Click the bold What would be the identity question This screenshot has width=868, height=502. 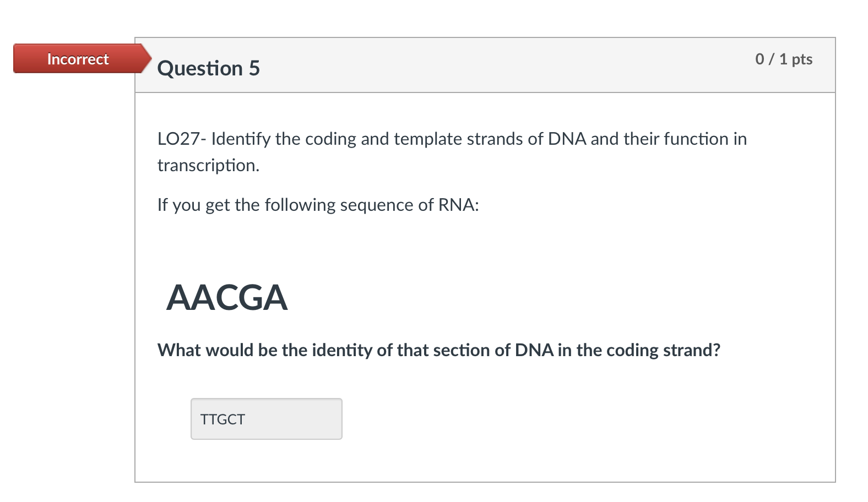[x=439, y=350]
